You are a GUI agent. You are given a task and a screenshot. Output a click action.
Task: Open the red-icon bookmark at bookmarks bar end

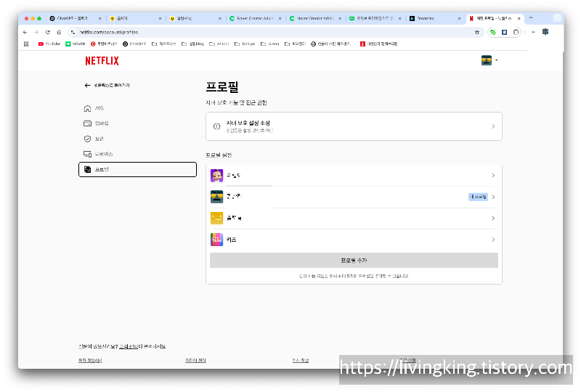(378, 44)
